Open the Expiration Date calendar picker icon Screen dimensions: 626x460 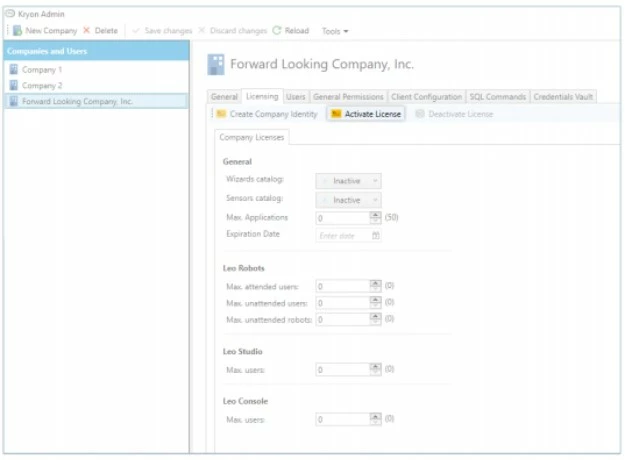pos(376,236)
